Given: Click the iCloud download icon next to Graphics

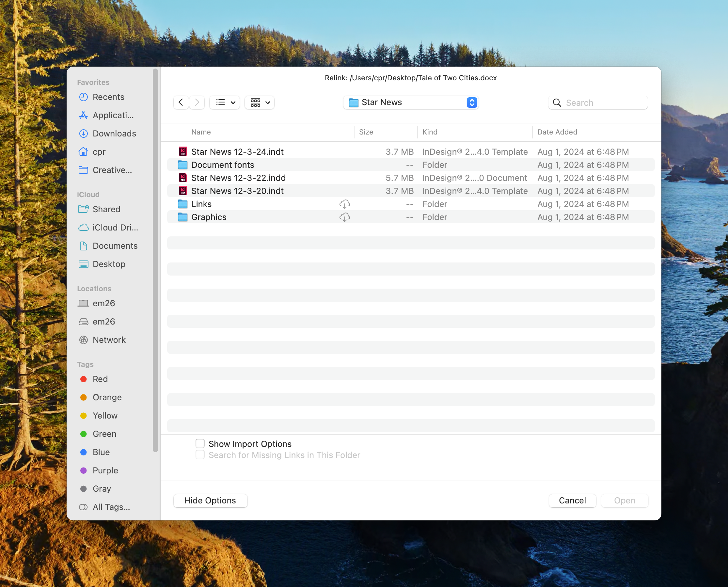Looking at the screenshot, I should pyautogui.click(x=344, y=217).
